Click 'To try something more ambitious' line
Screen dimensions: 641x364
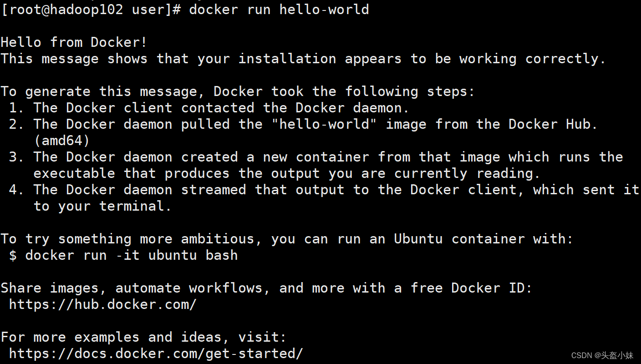(x=287, y=239)
